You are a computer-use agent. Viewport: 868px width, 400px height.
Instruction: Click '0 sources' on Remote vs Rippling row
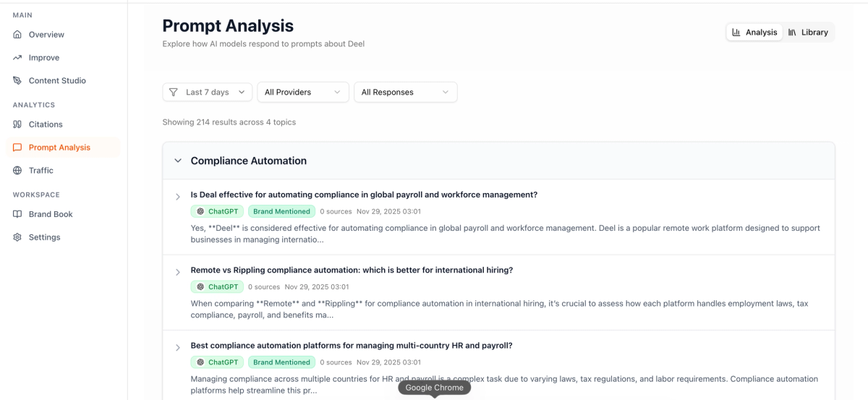point(264,287)
